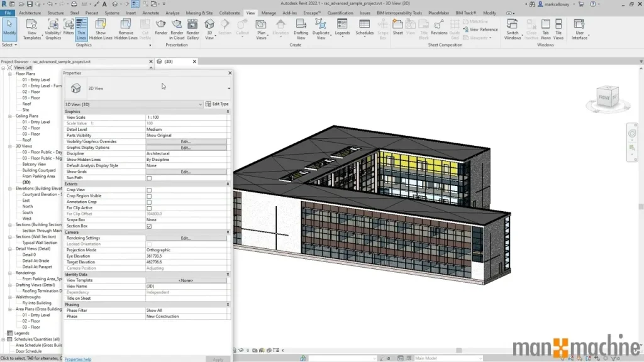This screenshot has width=644, height=362.
Task: Enable the Crop View checkbox
Action: 149,190
